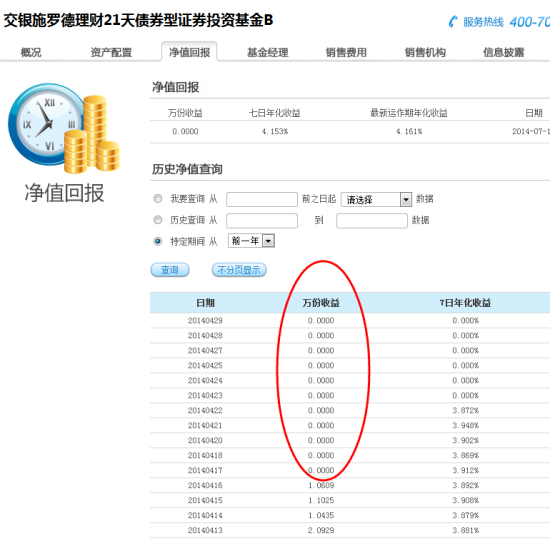Click the 服务热线 phone number text

(530, 22)
